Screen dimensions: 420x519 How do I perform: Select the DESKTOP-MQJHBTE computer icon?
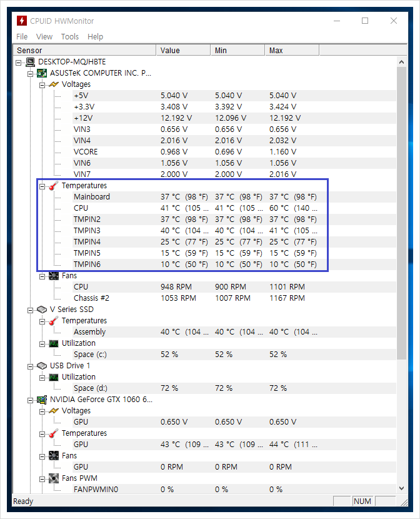coord(31,62)
